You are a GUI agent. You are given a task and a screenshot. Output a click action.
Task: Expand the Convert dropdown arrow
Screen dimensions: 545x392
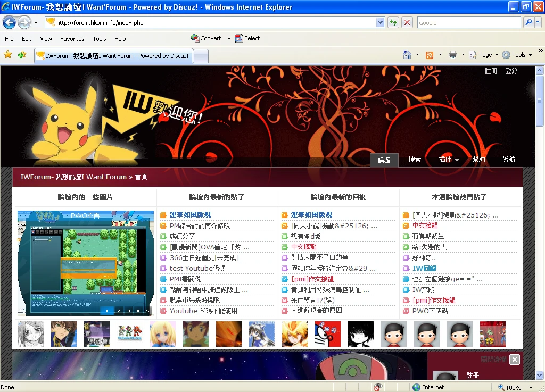[229, 38]
